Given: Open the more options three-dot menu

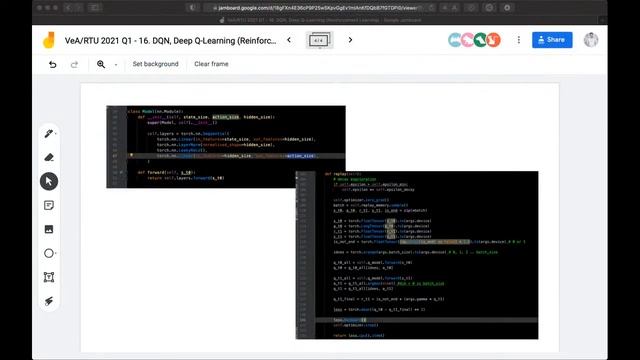Looking at the screenshot, I should tap(519, 40).
